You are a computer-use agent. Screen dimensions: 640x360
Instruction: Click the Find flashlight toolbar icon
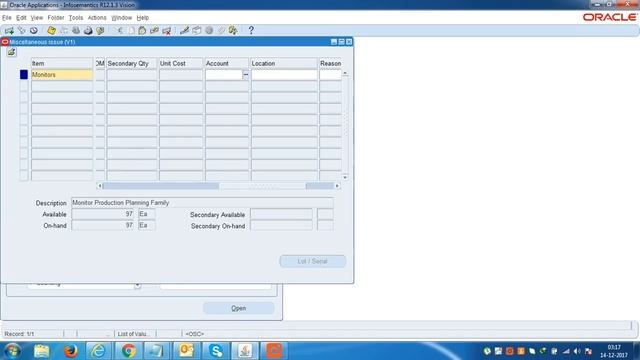[x=22, y=31]
